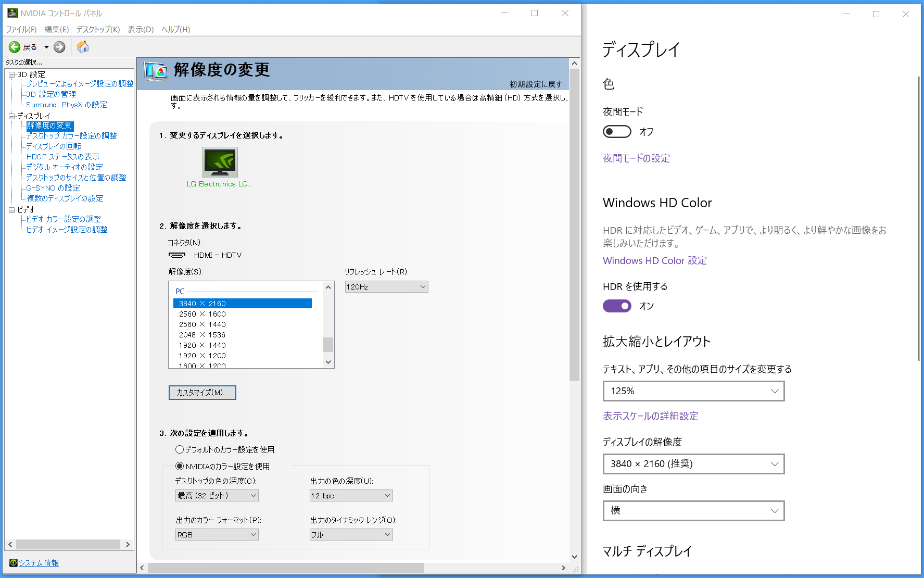This screenshot has height=578, width=924.
Task: Select NVIDIAのカラー設定を使用 radio button
Action: 180,466
